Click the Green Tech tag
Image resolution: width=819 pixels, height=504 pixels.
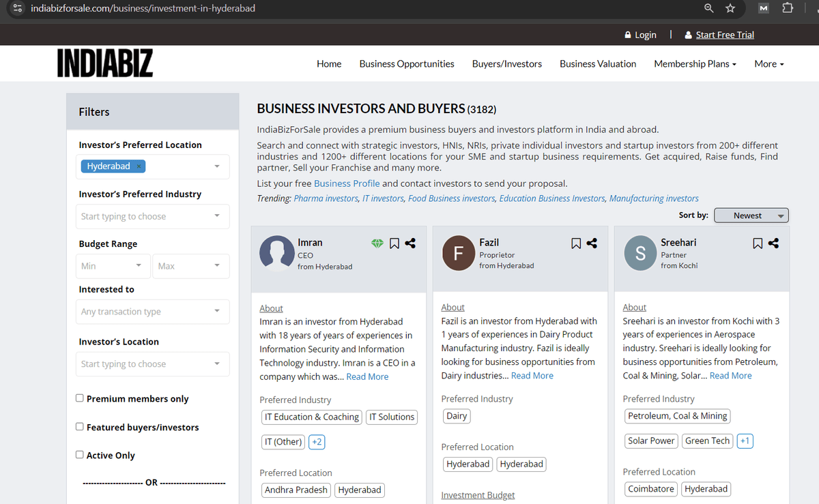(708, 441)
